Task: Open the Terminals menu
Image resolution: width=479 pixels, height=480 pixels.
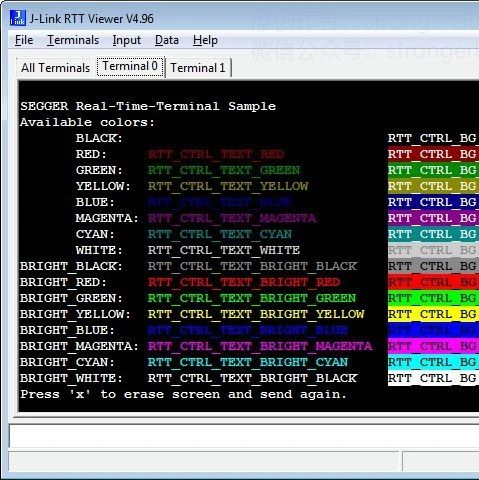Action: point(73,40)
